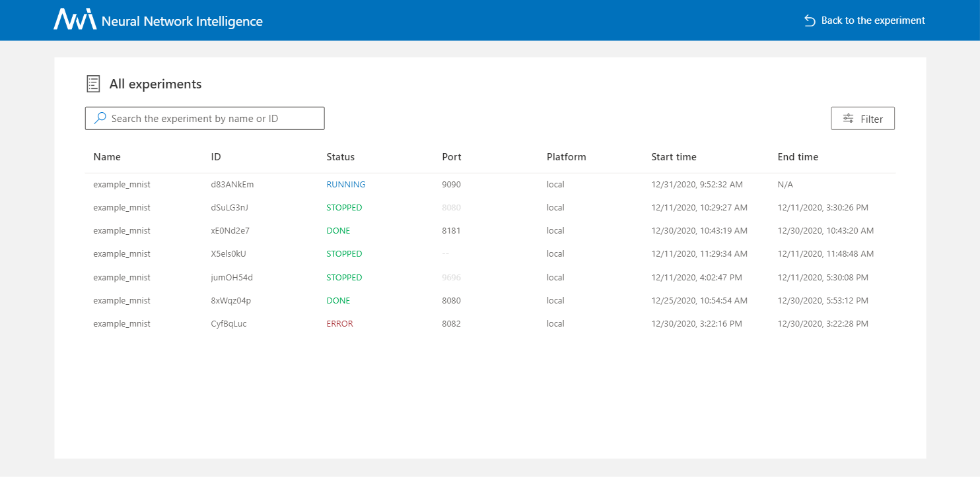The height and width of the screenshot is (477, 980).
Task: Sort experiments by the Start time column
Action: [674, 156]
